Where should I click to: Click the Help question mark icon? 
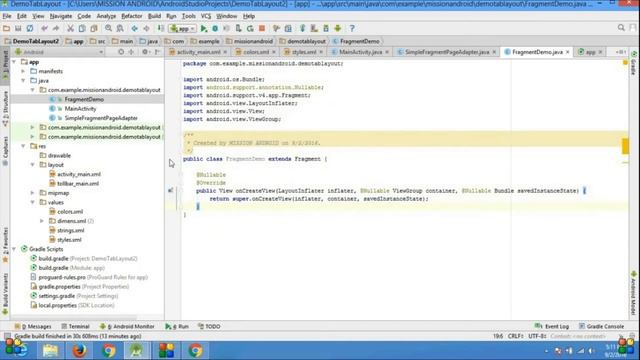[x=352, y=28]
